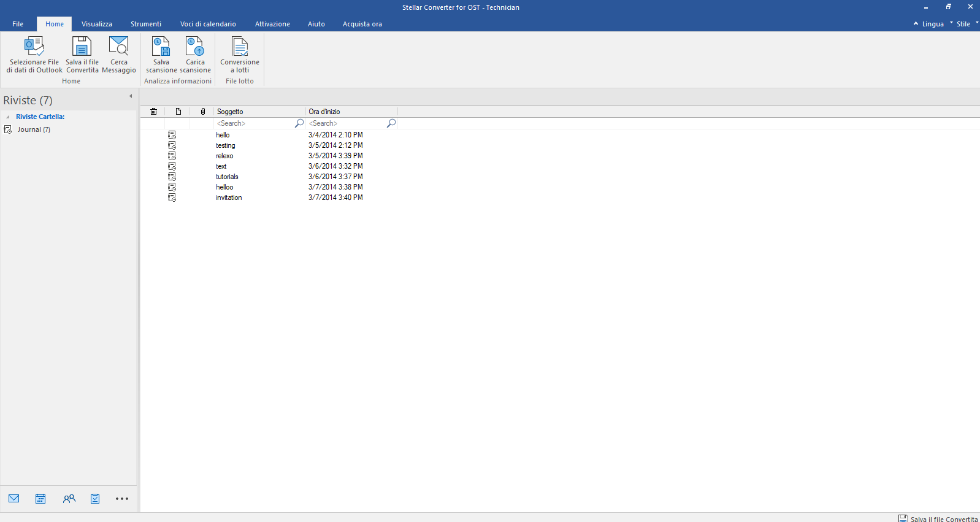Click status bar Salva il file Convertita
The width and height of the screenshot is (980, 522).
pos(938,519)
